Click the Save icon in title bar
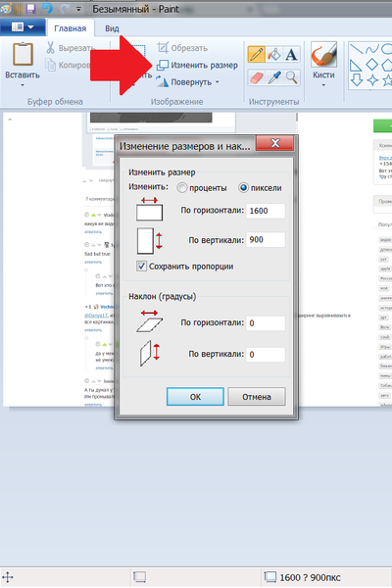 pos(30,8)
